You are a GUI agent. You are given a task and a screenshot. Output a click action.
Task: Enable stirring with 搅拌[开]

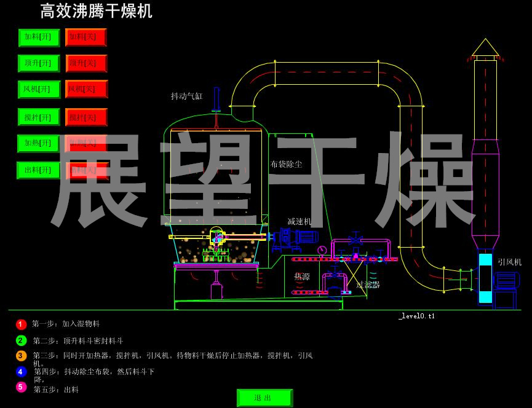point(39,117)
